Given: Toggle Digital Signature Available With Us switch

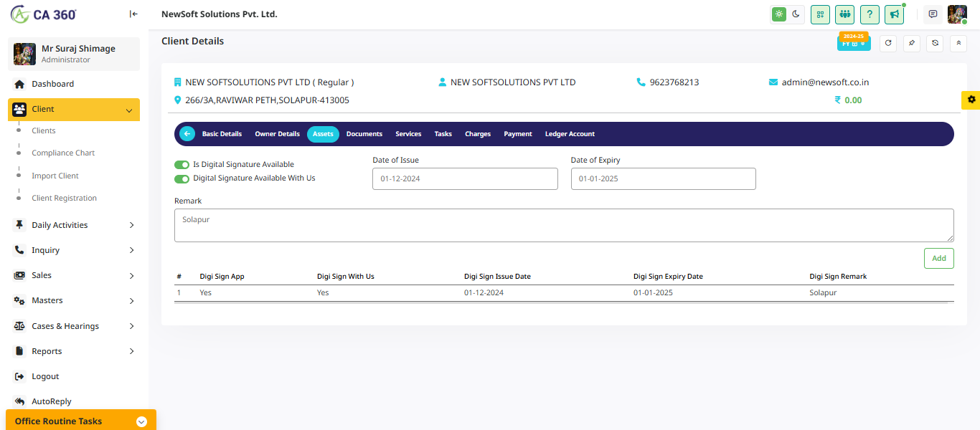Looking at the screenshot, I should [182, 178].
